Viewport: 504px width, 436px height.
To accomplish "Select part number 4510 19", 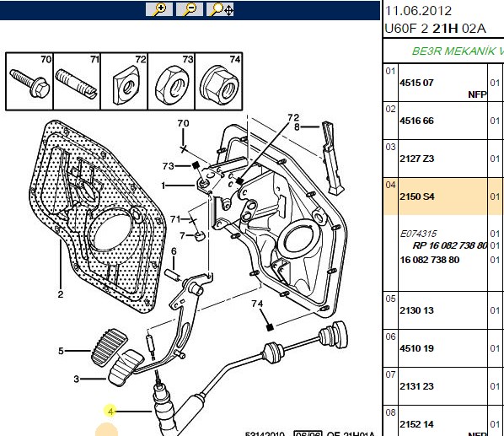I will tap(416, 348).
